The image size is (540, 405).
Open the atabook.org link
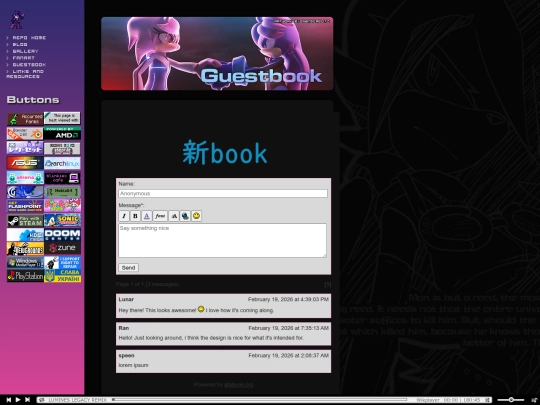pyautogui.click(x=239, y=385)
